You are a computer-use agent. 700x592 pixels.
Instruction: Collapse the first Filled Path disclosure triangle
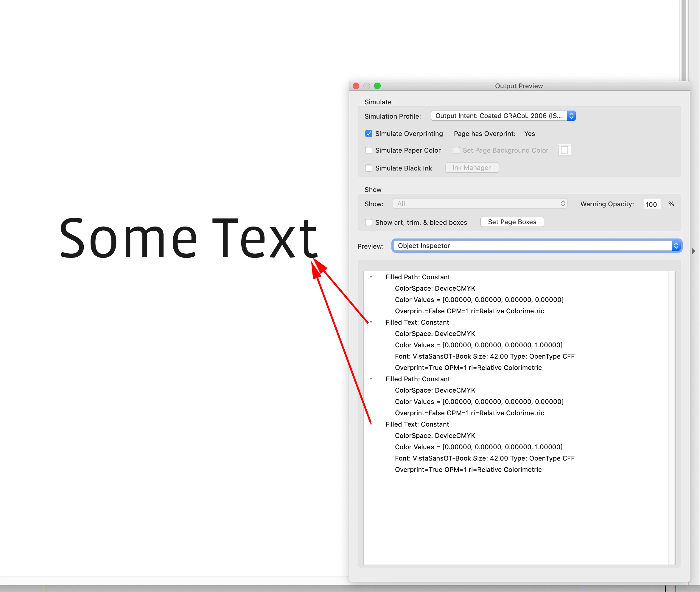coord(371,277)
